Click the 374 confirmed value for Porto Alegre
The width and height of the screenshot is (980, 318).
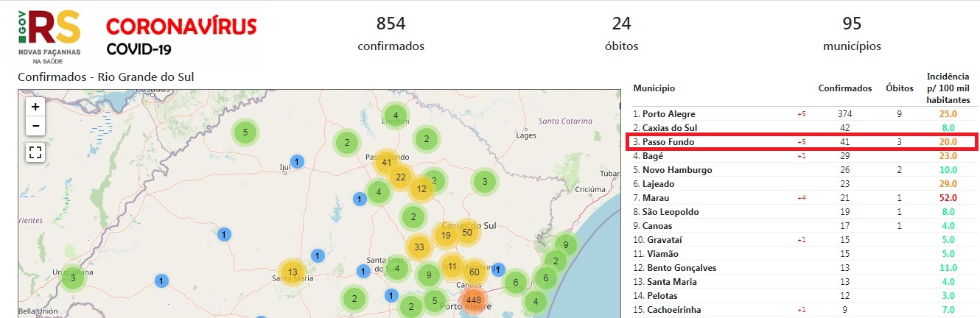pos(845,114)
